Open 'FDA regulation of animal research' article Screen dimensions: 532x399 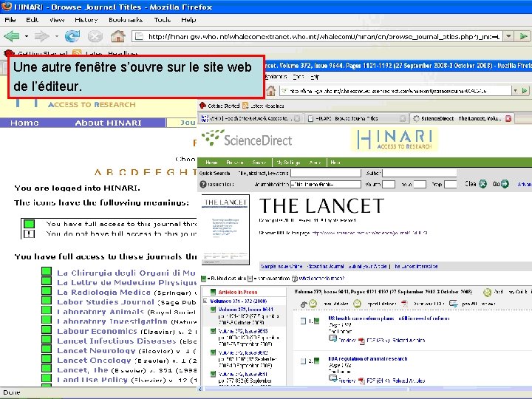pos(368,358)
